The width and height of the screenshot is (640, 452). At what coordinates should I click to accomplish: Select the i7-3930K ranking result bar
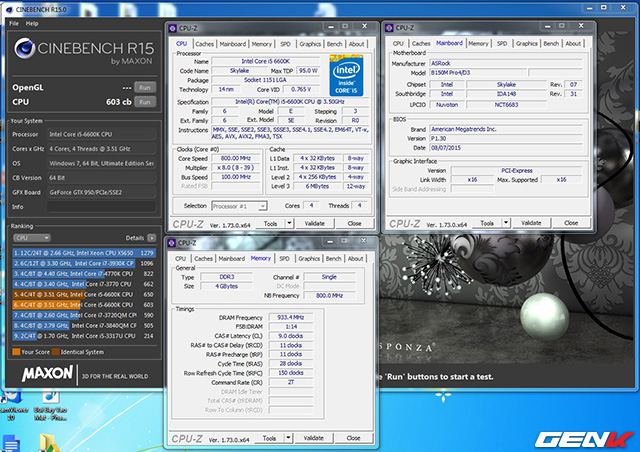click(x=70, y=261)
